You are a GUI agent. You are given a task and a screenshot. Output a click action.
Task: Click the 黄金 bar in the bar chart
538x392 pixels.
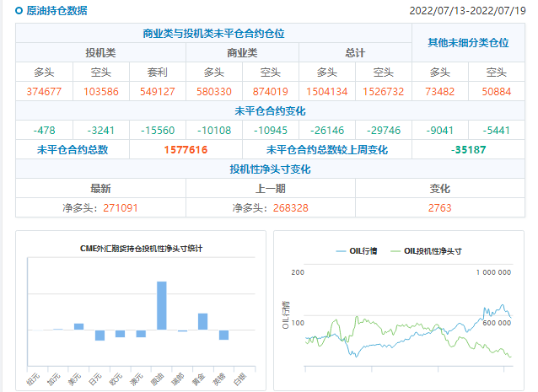(202, 321)
